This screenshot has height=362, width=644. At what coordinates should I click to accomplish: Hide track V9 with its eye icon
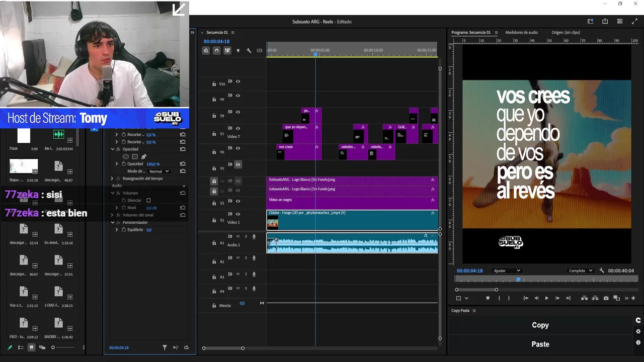[238, 96]
